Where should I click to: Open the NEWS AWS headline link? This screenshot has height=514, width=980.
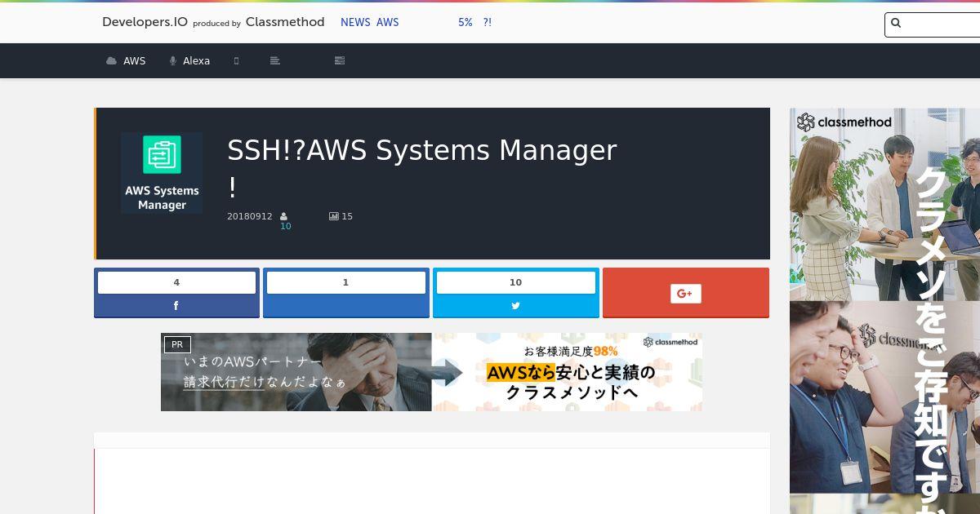point(369,22)
